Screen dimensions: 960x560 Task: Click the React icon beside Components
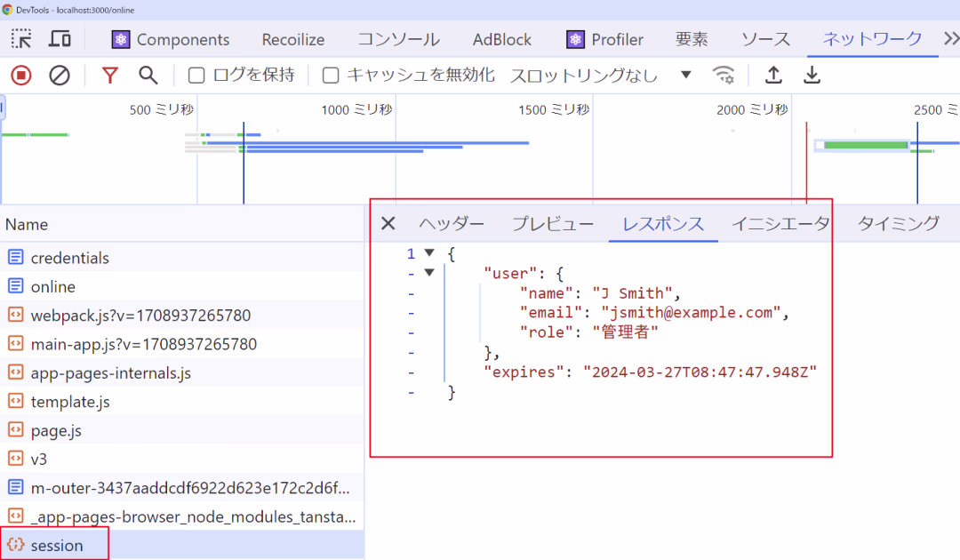tap(121, 39)
